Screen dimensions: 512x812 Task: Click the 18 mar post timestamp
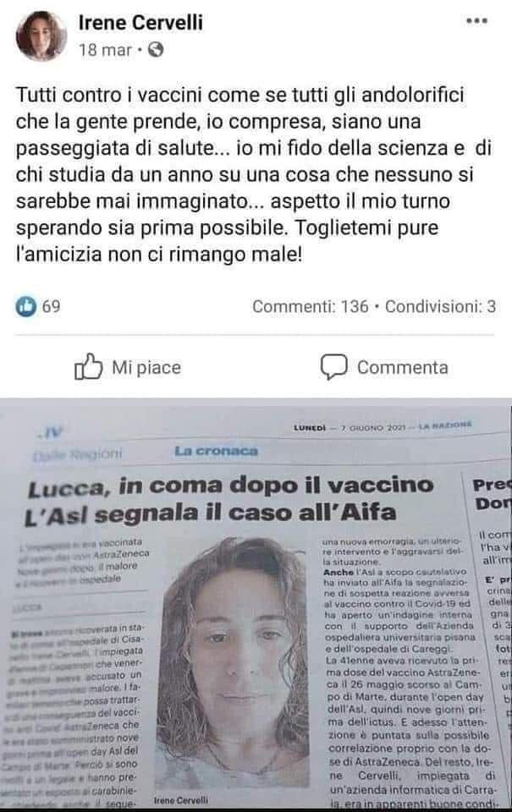pos(105,50)
